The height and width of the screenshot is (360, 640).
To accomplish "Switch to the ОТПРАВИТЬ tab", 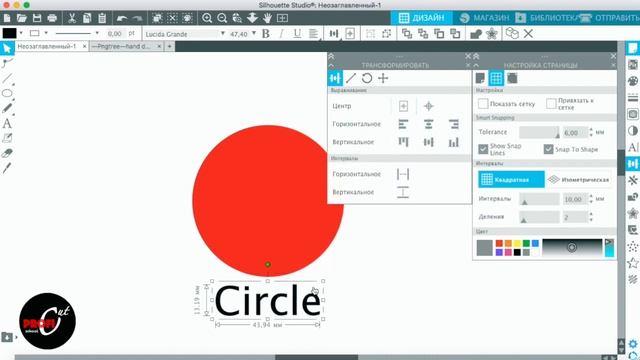I will (610, 18).
